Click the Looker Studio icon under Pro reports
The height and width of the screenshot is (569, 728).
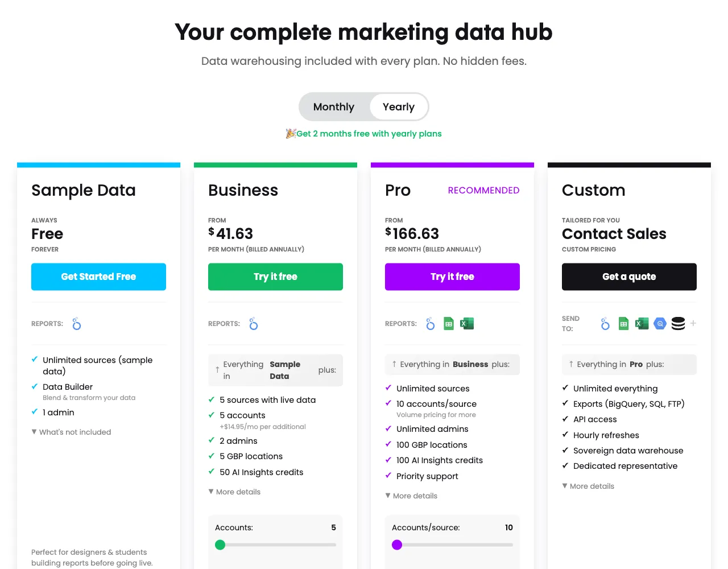pyautogui.click(x=430, y=323)
